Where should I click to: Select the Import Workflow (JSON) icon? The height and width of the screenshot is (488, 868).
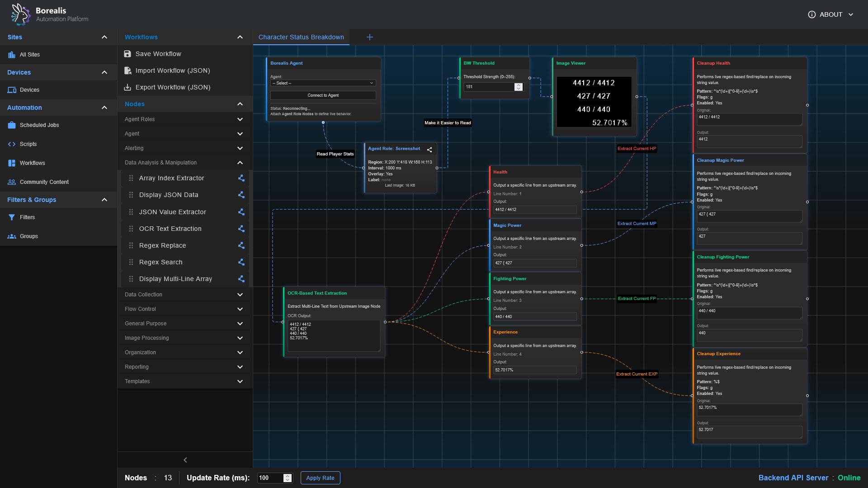tap(127, 70)
